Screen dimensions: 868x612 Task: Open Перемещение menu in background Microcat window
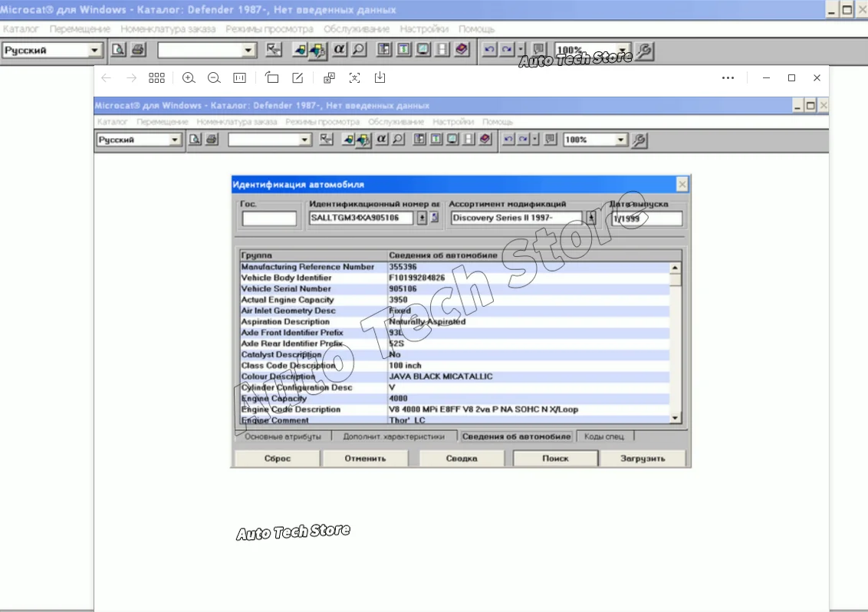(80, 29)
